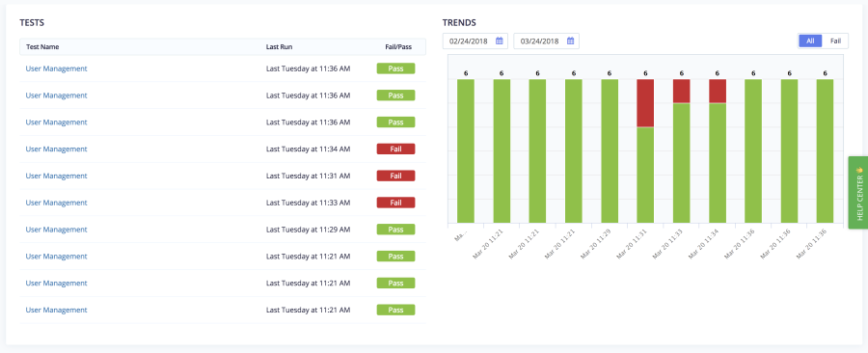Viewport: 868px width, 353px height.
Task: Open calendar icon for 03/24/2018 end date
Action: click(x=570, y=41)
